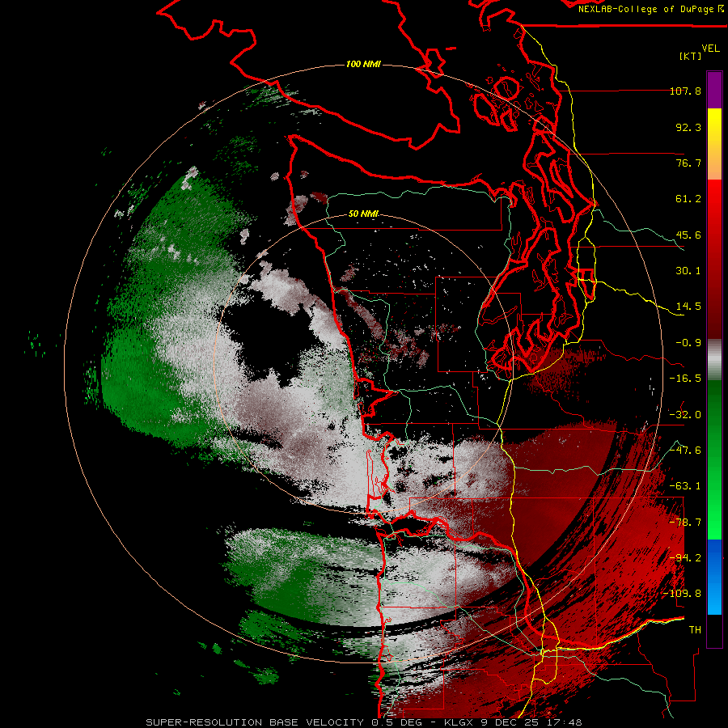The image size is (728, 728).
Task: Click the yellow-orange segment of velocity color bar
Action: click(x=714, y=144)
